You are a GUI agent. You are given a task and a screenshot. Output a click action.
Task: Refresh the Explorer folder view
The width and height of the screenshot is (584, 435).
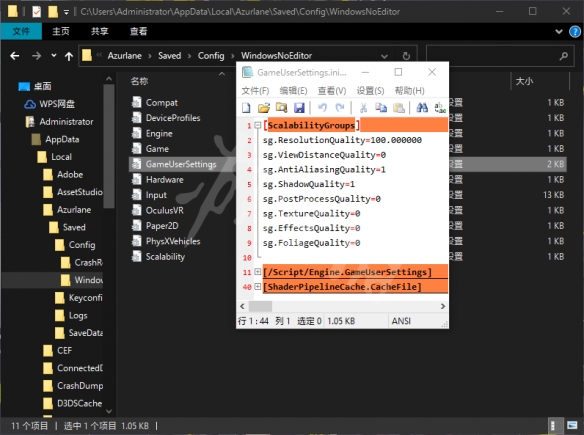[x=406, y=56]
